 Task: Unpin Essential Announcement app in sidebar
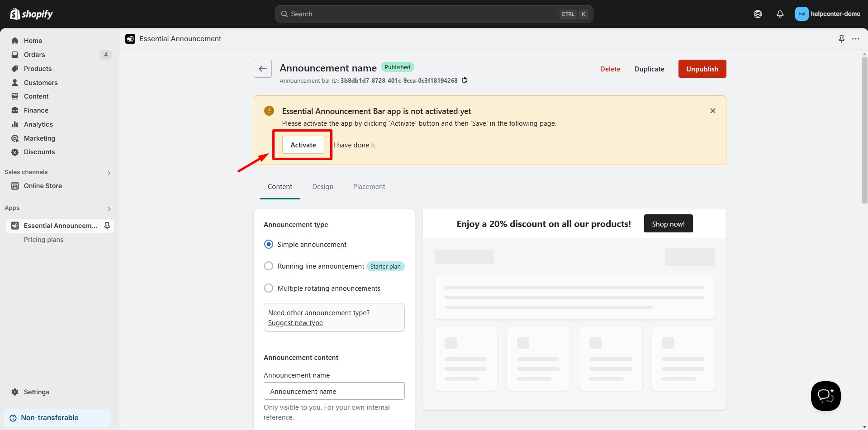(x=107, y=226)
